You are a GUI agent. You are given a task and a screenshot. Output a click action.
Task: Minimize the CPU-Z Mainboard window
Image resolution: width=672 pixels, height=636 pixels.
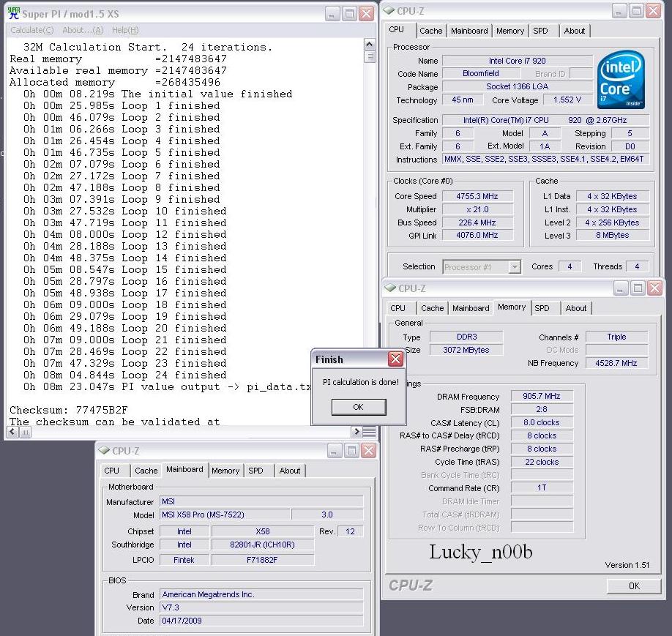[x=335, y=450]
